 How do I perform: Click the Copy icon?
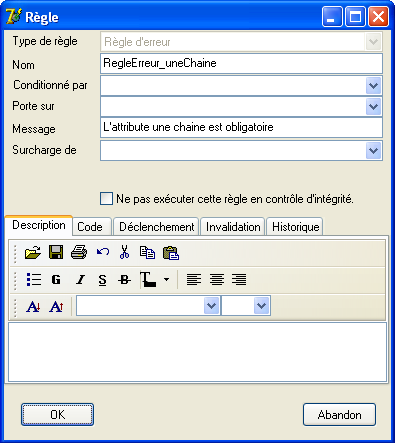point(147,252)
